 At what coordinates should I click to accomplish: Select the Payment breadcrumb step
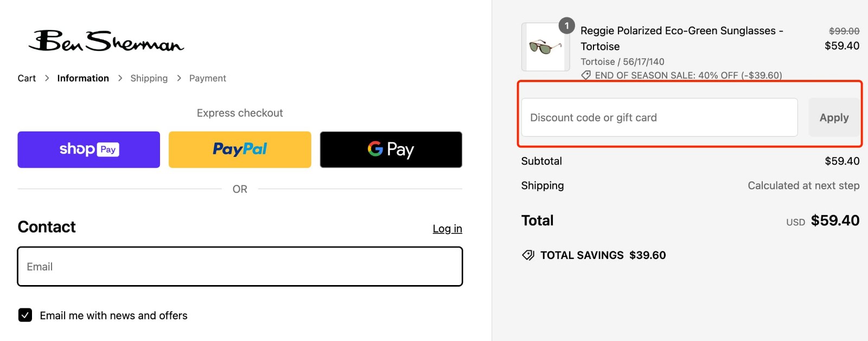point(207,78)
